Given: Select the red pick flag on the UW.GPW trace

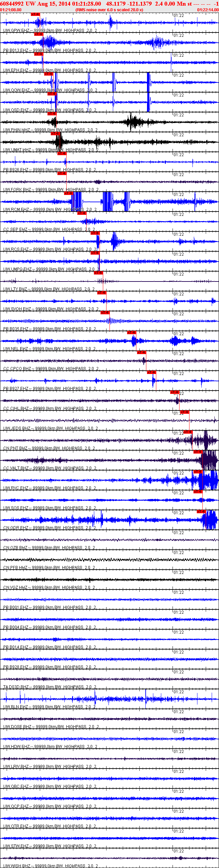Looking at the screenshot, I should (x=35, y=14).
